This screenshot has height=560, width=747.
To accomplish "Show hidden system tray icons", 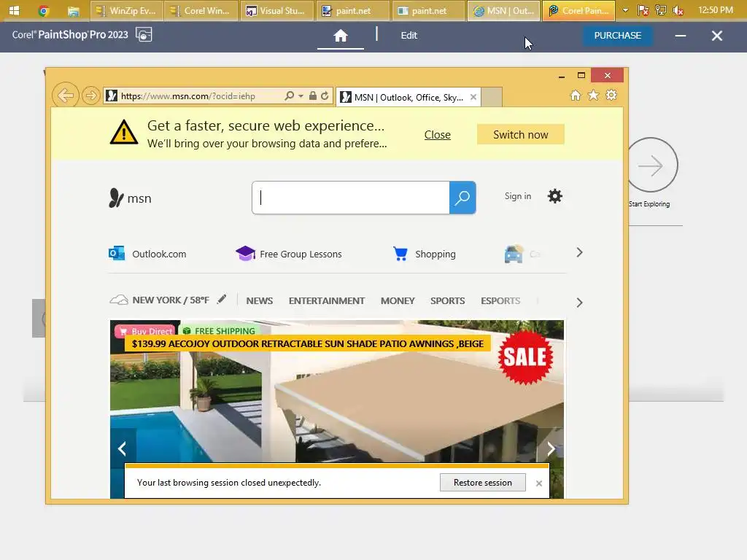I will point(625,10).
